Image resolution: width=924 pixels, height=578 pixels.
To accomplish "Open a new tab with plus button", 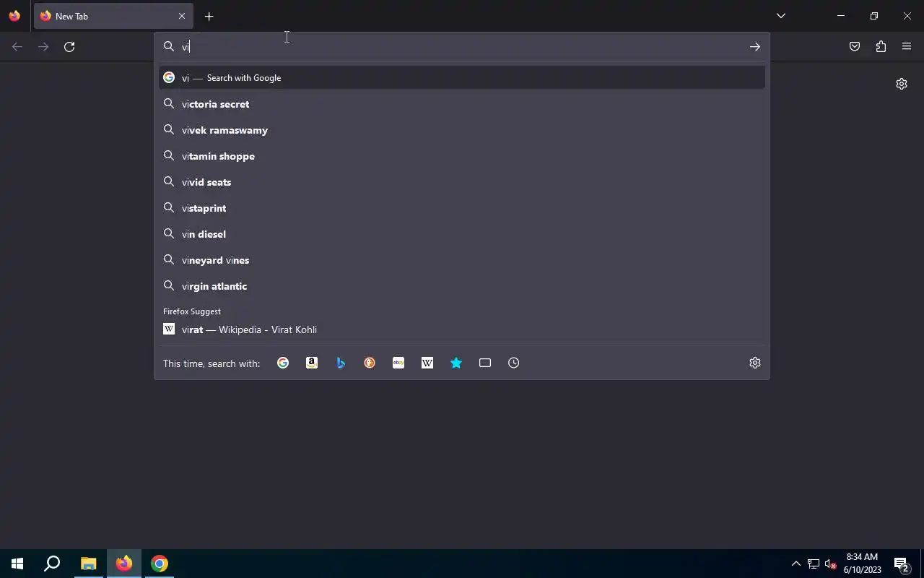I will (x=209, y=16).
